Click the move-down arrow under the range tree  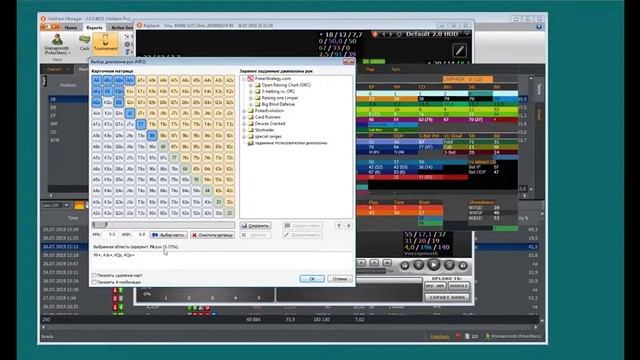tap(348, 225)
